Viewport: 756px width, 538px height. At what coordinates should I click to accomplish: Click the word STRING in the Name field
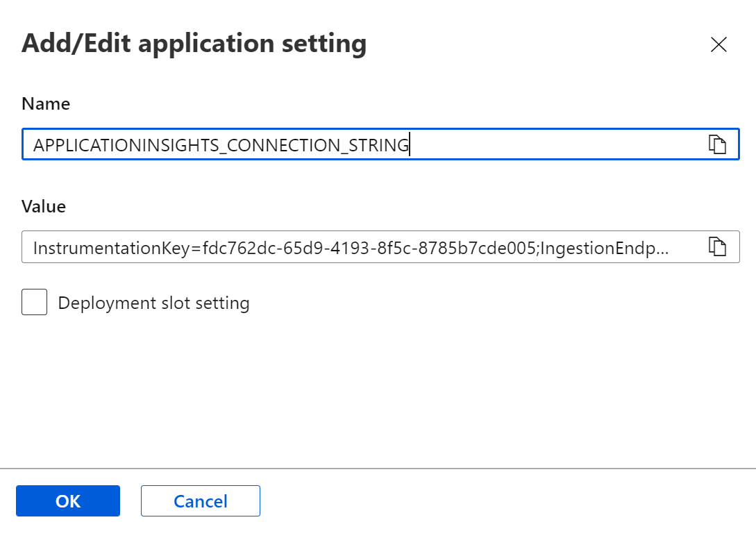point(379,146)
